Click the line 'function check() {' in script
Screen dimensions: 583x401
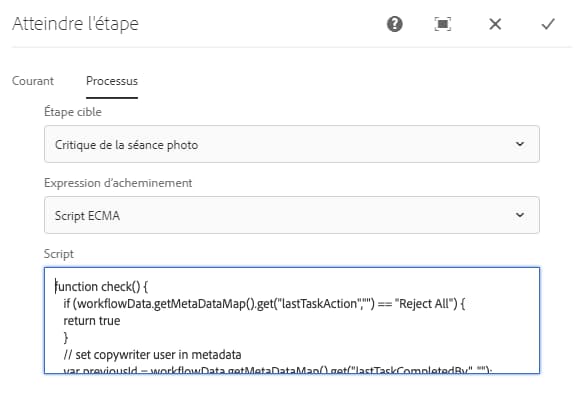(102, 287)
